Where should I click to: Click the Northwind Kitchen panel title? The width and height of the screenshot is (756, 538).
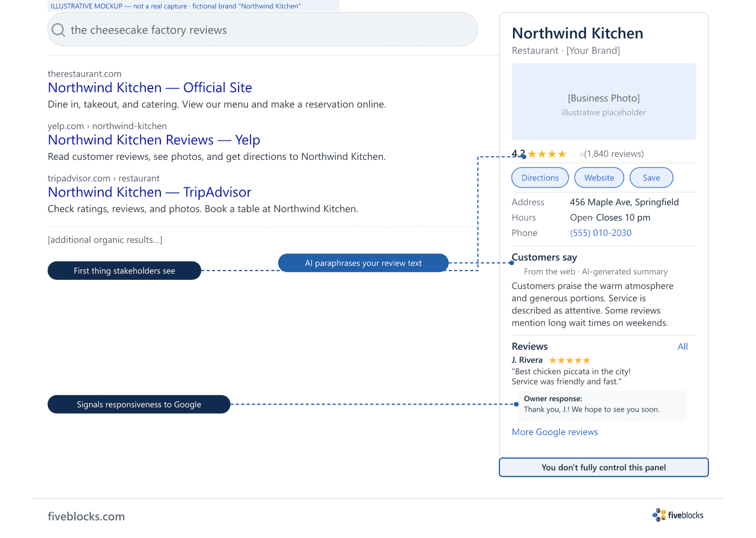click(577, 33)
